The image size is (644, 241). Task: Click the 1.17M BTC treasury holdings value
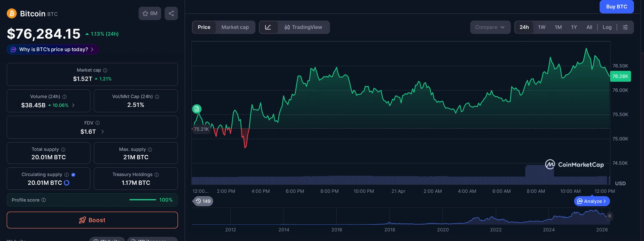click(x=136, y=183)
